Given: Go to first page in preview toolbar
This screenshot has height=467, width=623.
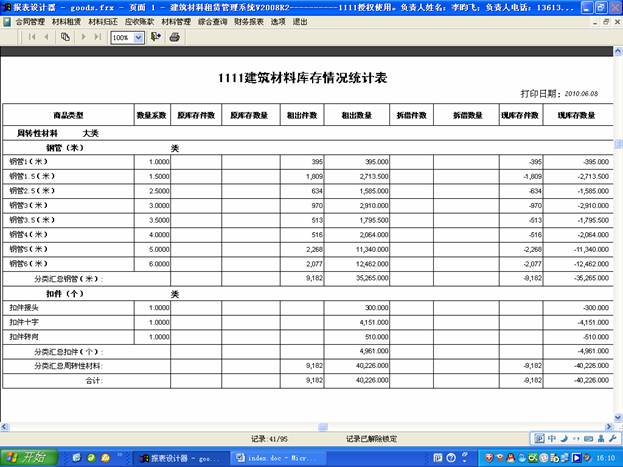Looking at the screenshot, I should (x=33, y=37).
